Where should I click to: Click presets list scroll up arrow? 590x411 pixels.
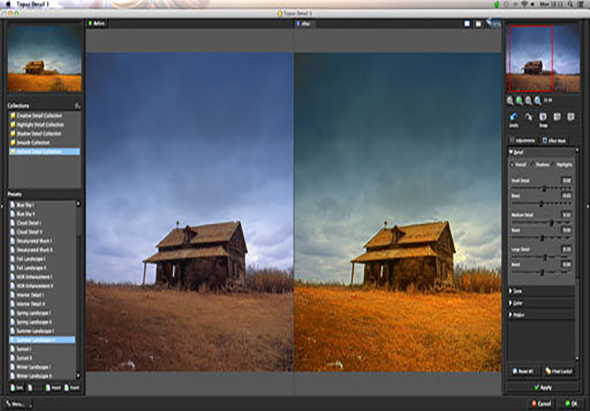(x=78, y=204)
